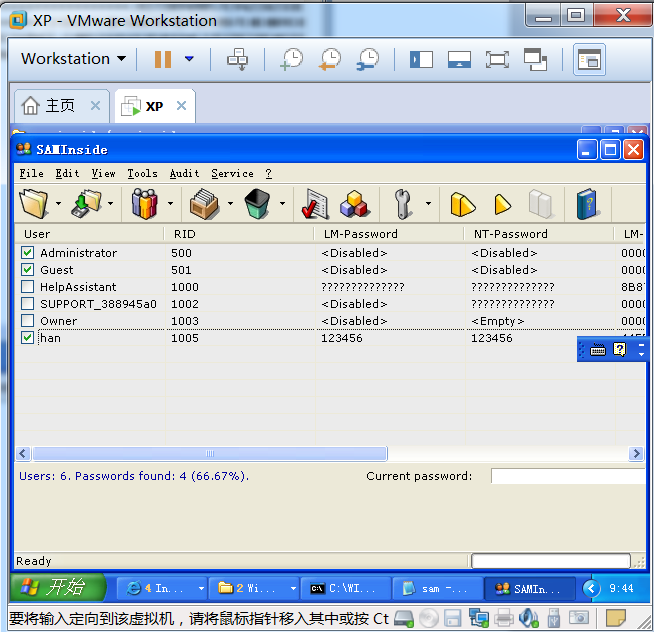Enter full screen mode icon in VMware

tap(497, 59)
